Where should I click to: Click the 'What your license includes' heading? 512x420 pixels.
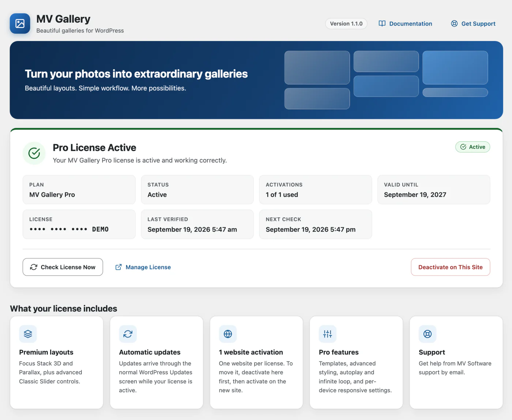pos(64,308)
